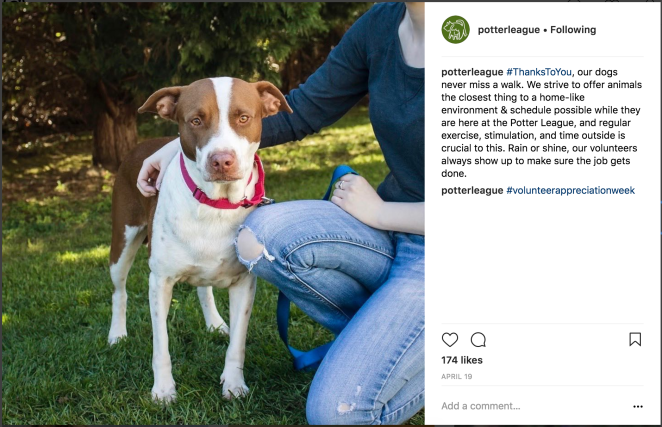The width and height of the screenshot is (662, 427).
Task: Like the post with the heart icon
Action: [x=450, y=340]
